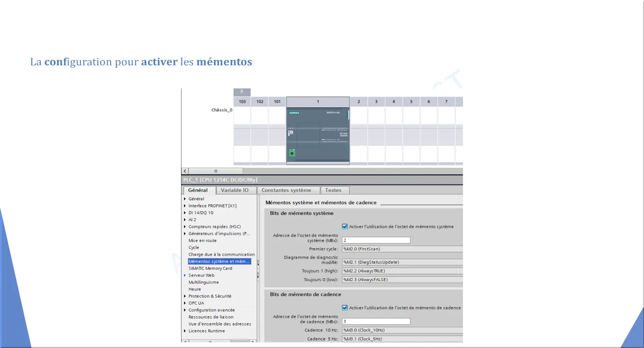This screenshot has height=348, width=644.
Task: Toggle Activer l'octet de mémento de cadence
Action: pos(345,307)
